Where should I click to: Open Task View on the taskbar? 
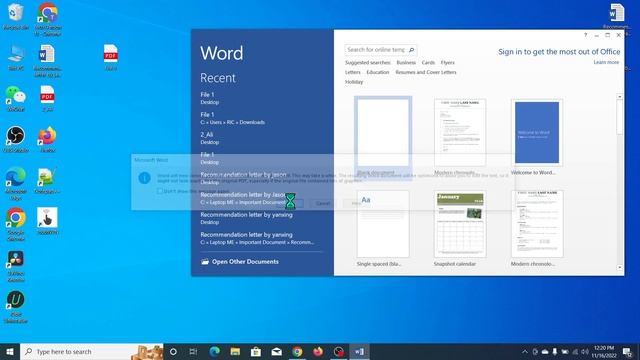(193, 351)
